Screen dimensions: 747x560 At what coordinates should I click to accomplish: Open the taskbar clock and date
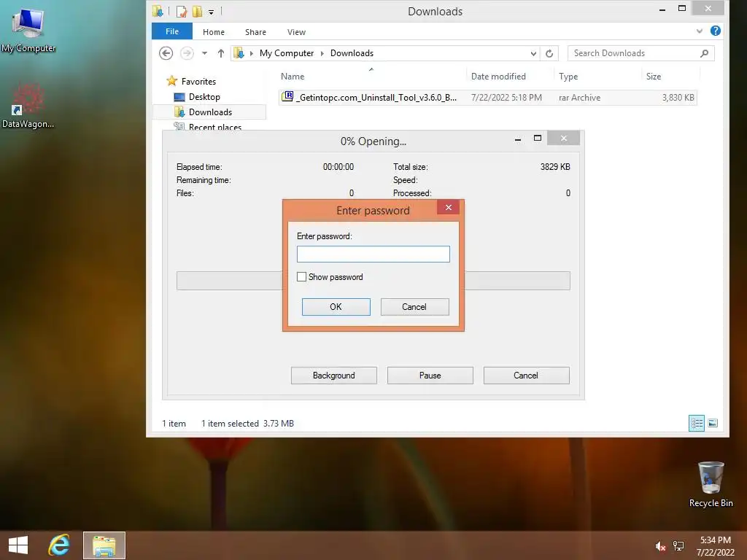(x=715, y=545)
